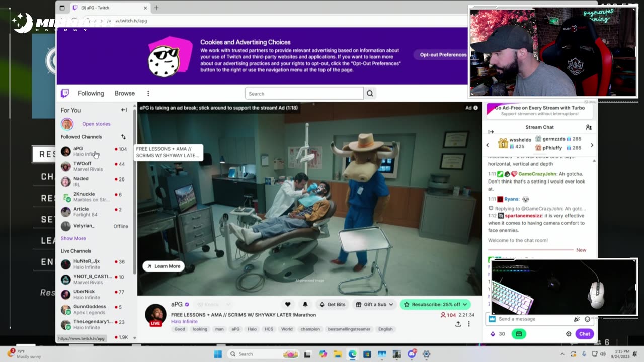Open a new browser tab
This screenshot has width=644, height=362.
[x=156, y=8]
